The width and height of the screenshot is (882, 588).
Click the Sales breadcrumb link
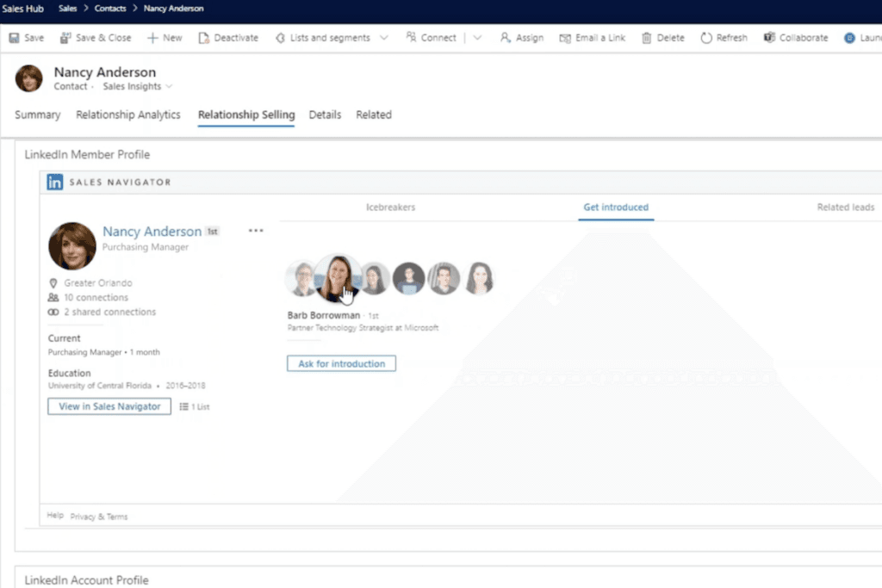(x=67, y=9)
